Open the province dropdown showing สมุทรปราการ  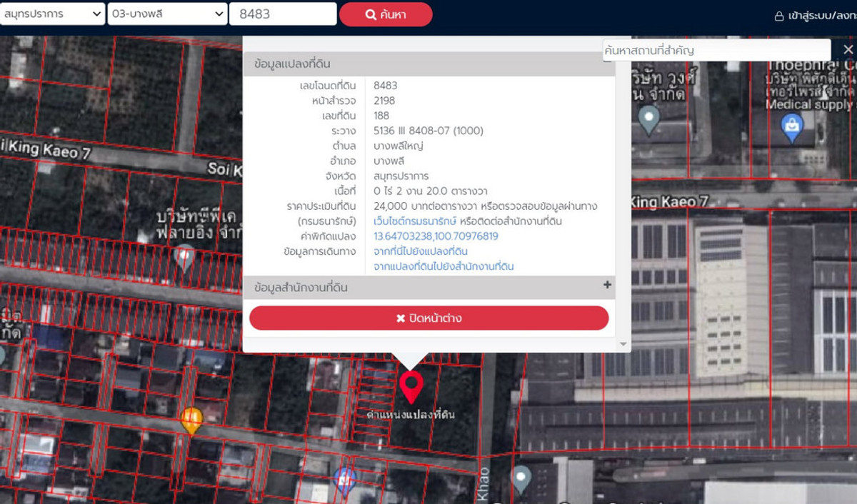tap(52, 14)
